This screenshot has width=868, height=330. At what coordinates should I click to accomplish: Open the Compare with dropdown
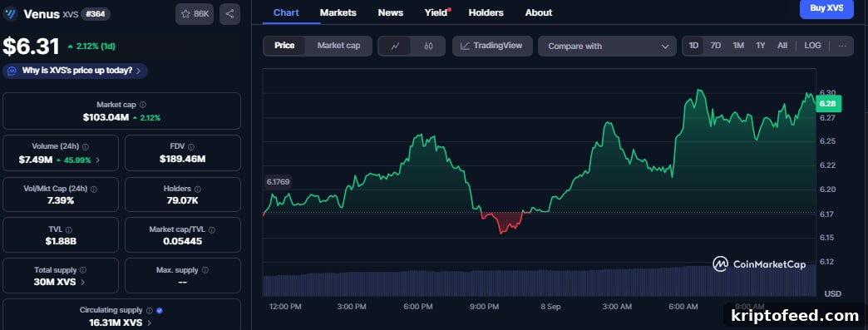[x=607, y=46]
